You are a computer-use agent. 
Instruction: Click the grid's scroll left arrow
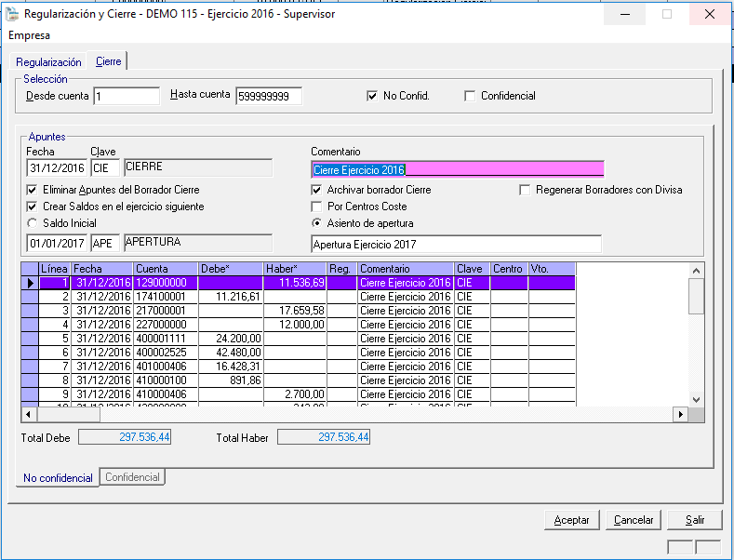point(29,414)
